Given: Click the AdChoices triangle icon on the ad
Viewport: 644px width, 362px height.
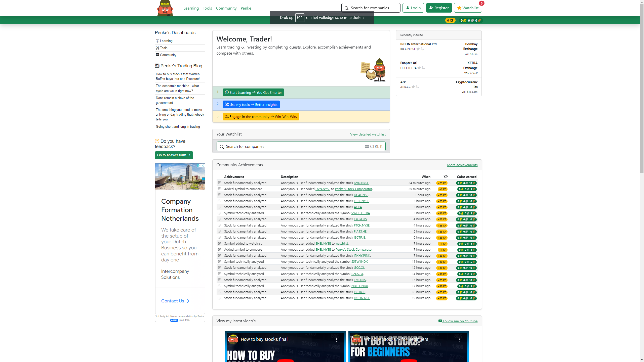Looking at the screenshot, I should click(x=198, y=165).
